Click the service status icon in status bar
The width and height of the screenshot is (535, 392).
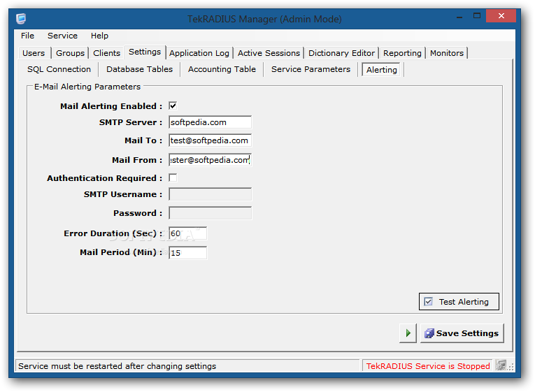pos(501,365)
